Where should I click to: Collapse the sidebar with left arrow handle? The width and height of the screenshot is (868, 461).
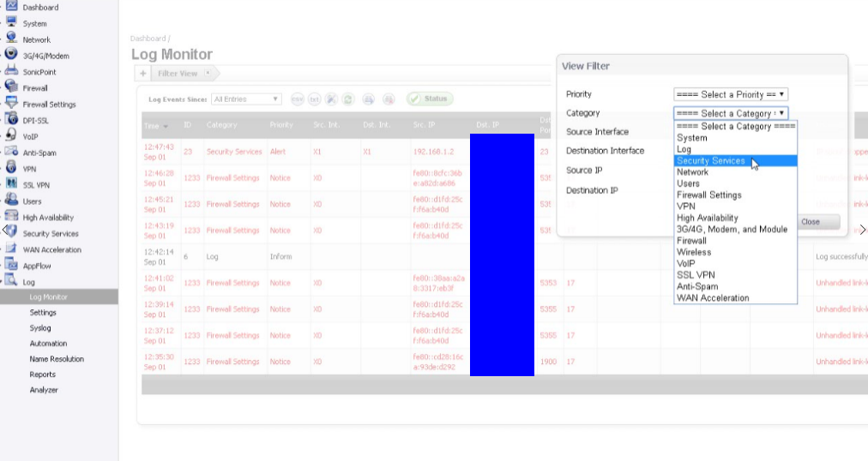4,230
